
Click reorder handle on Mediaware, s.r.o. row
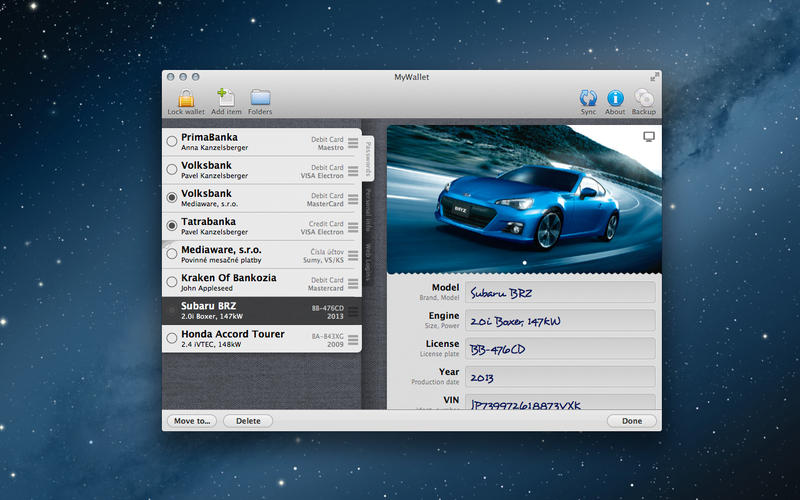pyautogui.click(x=353, y=255)
